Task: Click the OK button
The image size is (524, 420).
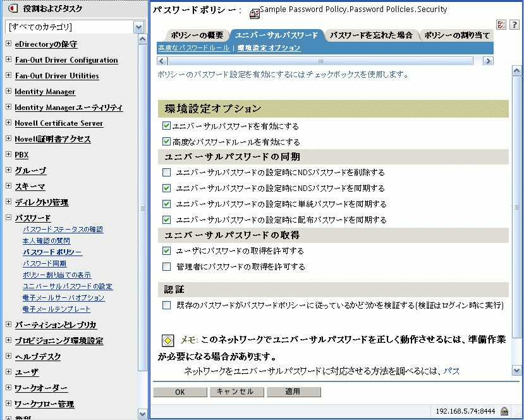Action: tap(179, 392)
